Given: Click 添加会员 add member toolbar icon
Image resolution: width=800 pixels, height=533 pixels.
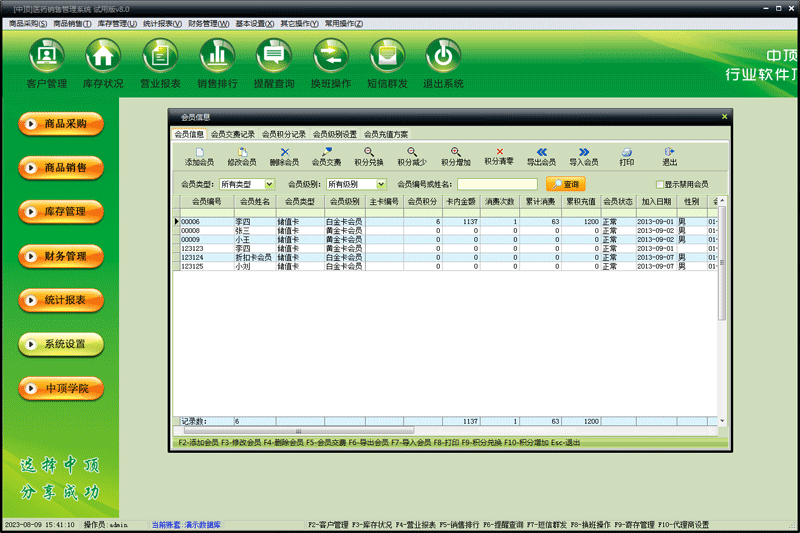Looking at the screenshot, I should 199,157.
